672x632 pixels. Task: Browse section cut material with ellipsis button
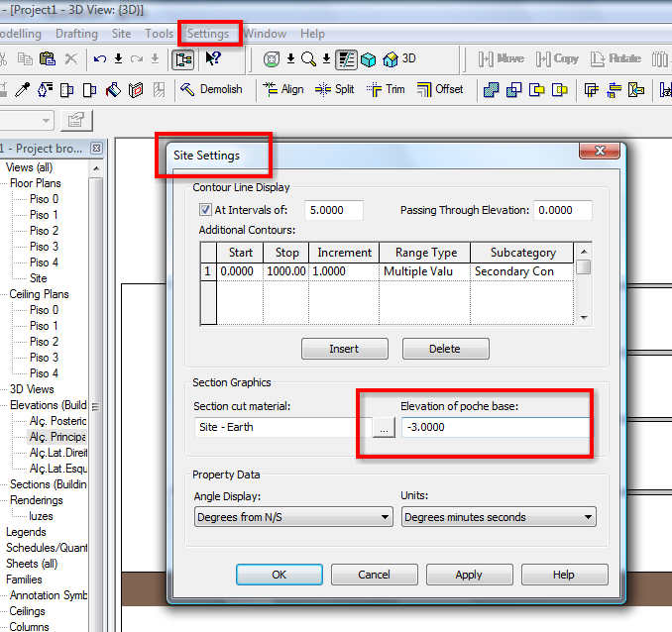click(385, 428)
